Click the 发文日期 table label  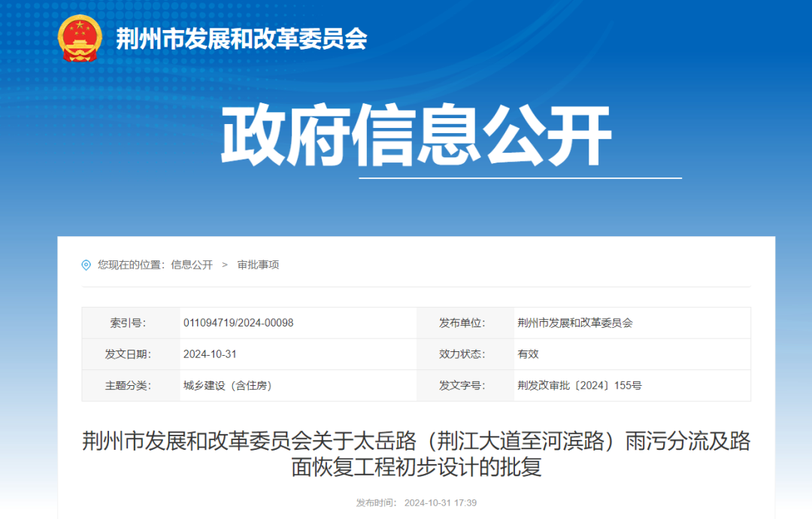click(x=129, y=354)
